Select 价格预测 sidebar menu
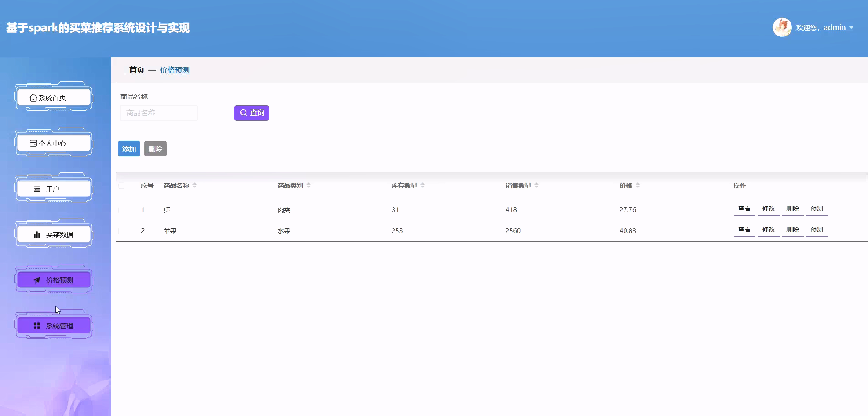The height and width of the screenshot is (416, 868). [54, 280]
